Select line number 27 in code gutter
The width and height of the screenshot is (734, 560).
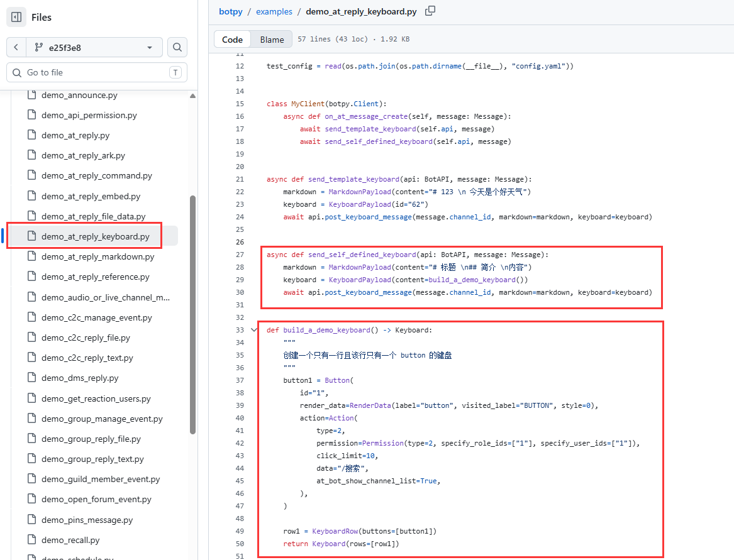[x=240, y=255]
